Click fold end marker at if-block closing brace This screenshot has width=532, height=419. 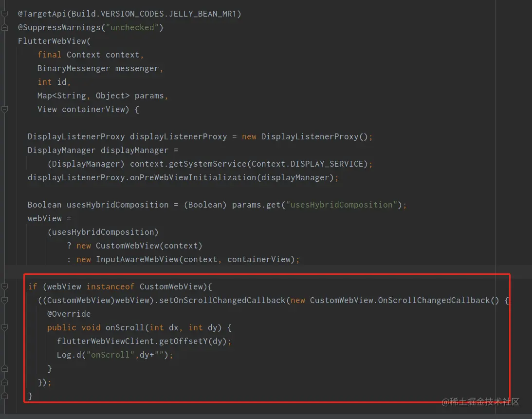point(5,396)
